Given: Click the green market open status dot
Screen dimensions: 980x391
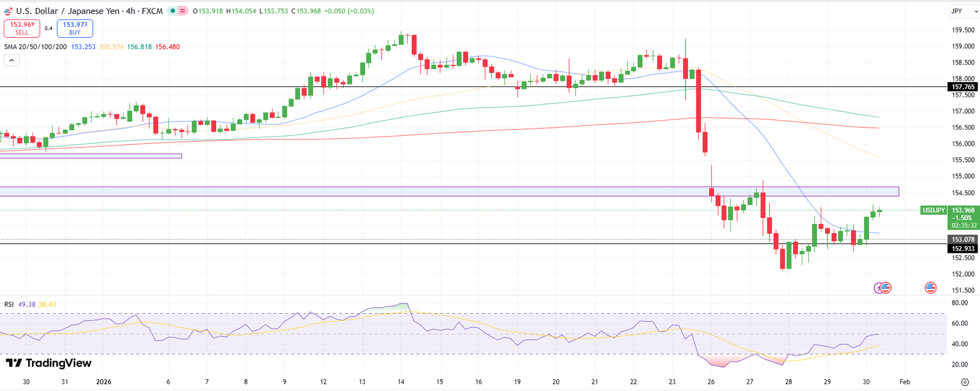Looking at the screenshot, I should 173,11.
